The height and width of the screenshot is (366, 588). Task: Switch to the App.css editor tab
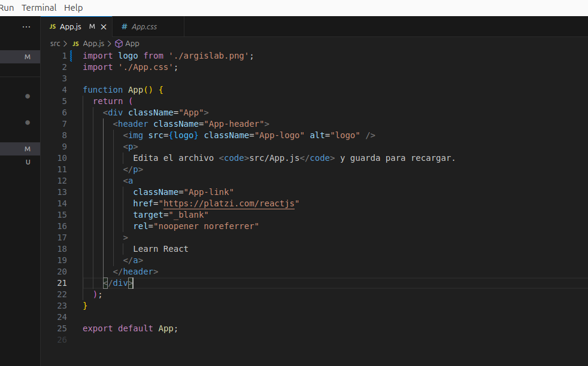148,26
